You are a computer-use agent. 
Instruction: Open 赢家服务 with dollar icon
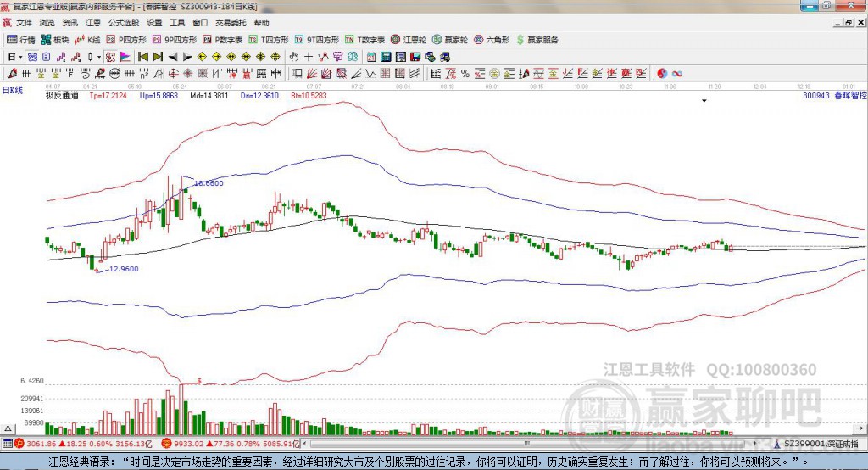click(537, 40)
